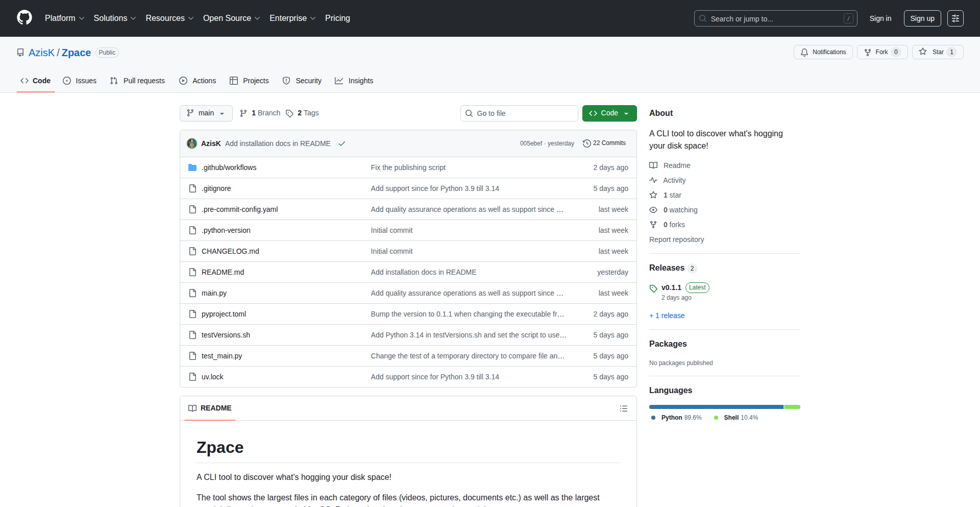
Task: Click the Python languages bar segment
Action: tap(716, 407)
